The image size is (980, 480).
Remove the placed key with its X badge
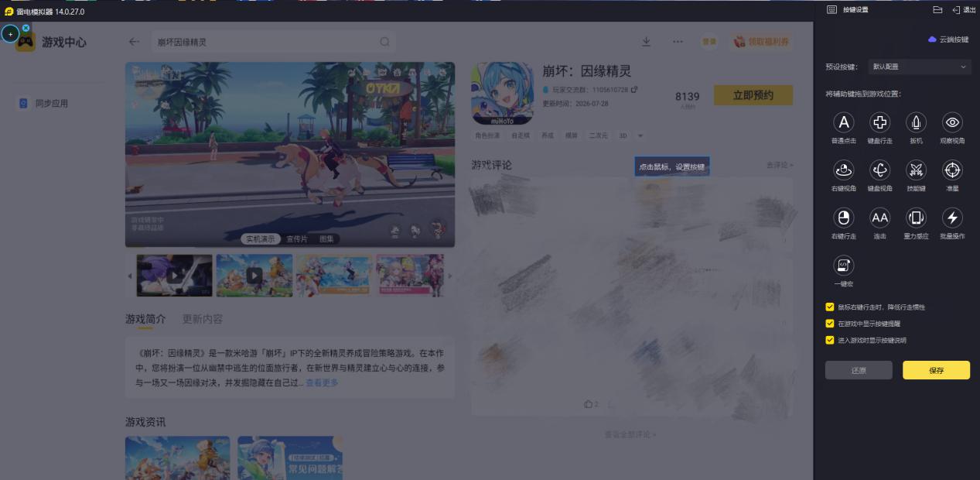[26, 28]
